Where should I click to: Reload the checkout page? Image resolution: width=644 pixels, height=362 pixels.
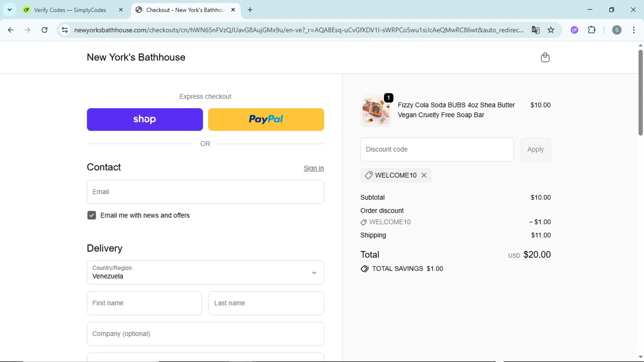(x=45, y=30)
